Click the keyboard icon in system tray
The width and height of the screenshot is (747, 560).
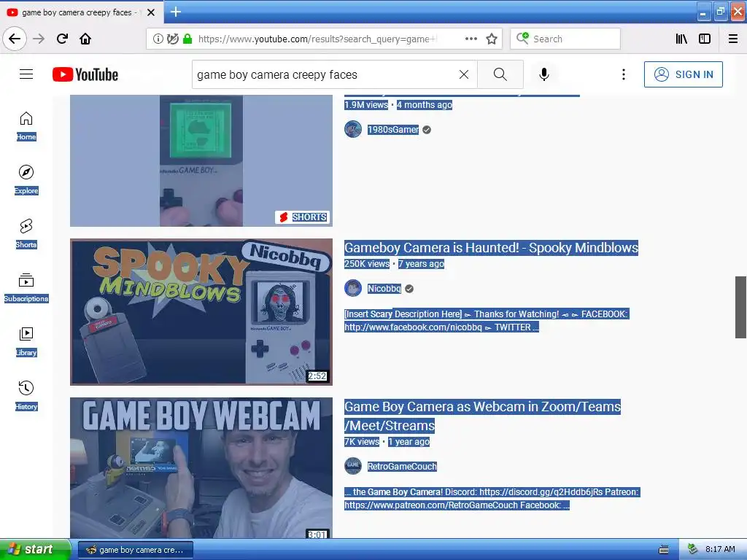click(x=664, y=550)
